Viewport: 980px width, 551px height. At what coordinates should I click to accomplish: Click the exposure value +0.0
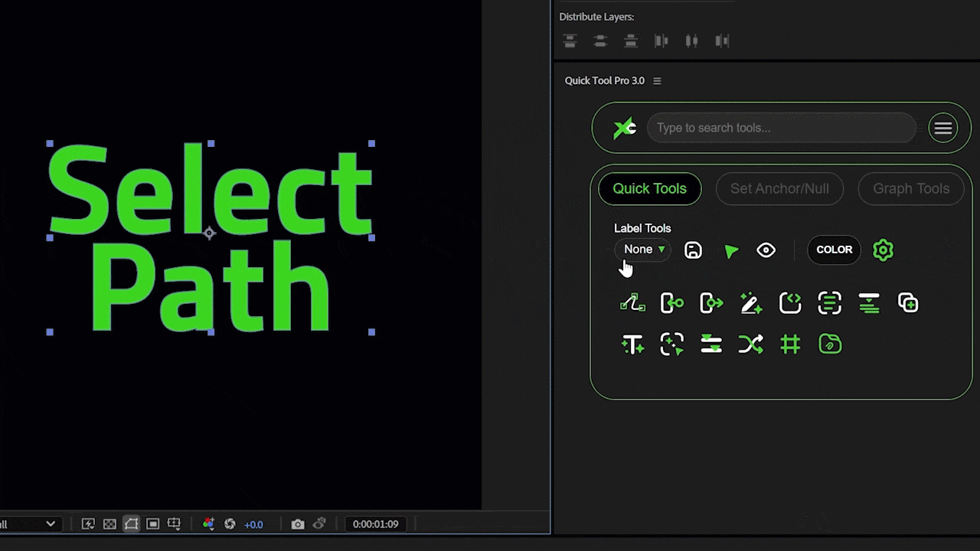(x=253, y=524)
